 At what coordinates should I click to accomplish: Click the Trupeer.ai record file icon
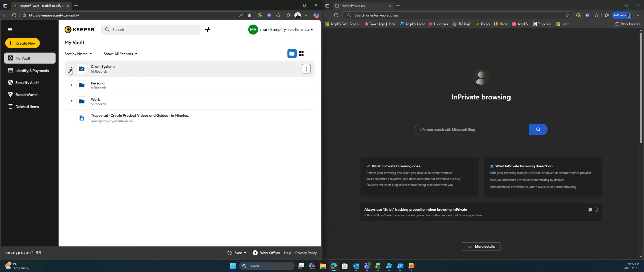pyautogui.click(x=82, y=118)
